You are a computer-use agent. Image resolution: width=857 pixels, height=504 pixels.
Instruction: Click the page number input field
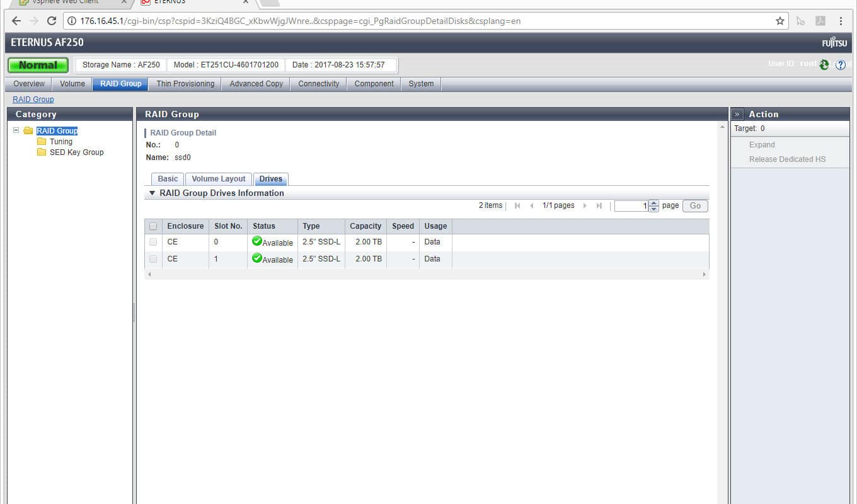(x=631, y=206)
